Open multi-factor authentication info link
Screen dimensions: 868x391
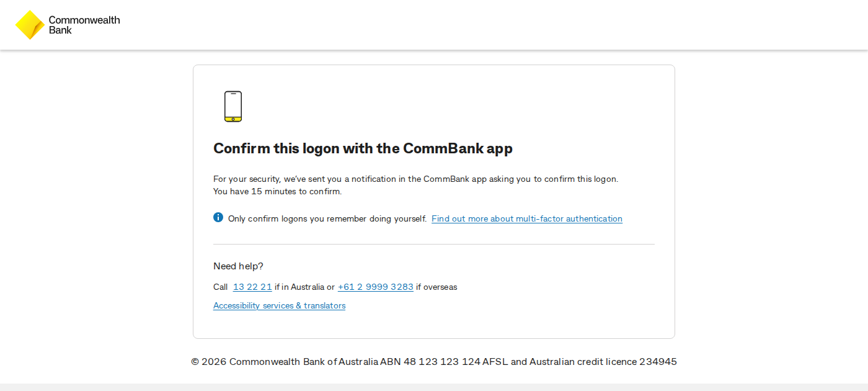[x=527, y=218]
